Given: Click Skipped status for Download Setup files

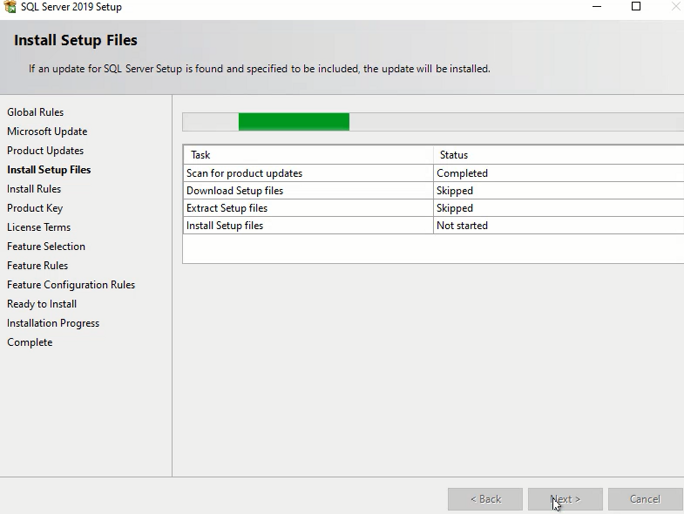Looking at the screenshot, I should coord(559,191).
